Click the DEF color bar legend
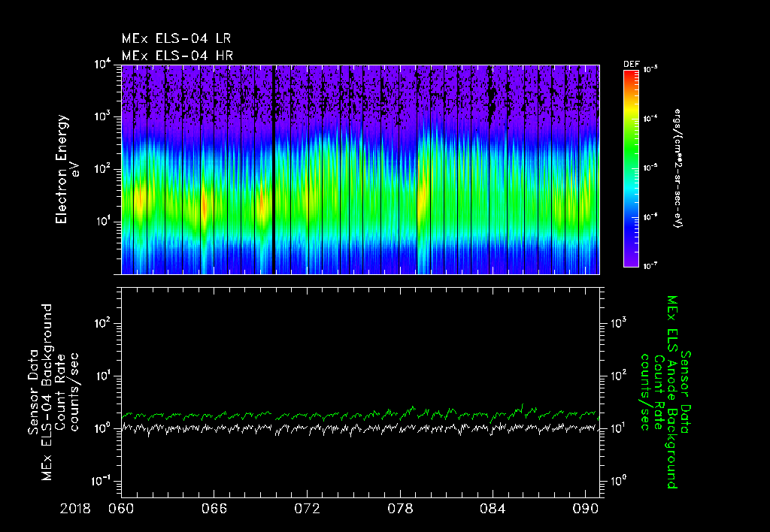Viewport: 770px width, 532px height. [x=631, y=168]
